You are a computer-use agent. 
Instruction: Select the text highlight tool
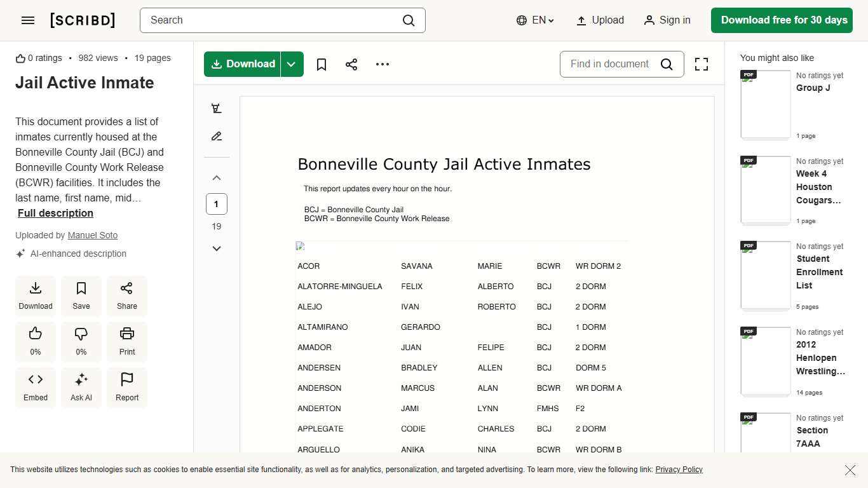tap(217, 108)
